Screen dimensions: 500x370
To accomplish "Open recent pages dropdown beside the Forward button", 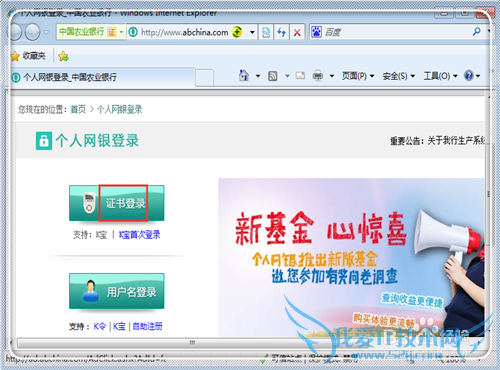I will pyautogui.click(x=46, y=32).
